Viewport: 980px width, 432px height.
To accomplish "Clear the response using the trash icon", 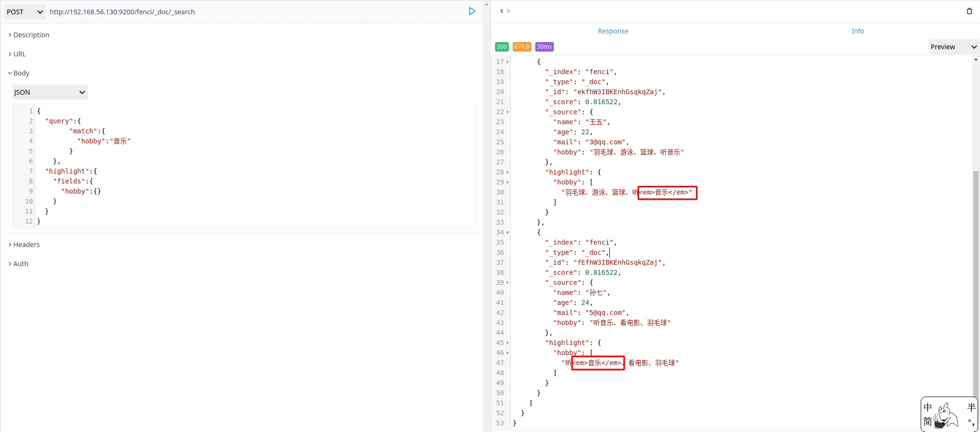I will coord(969,11).
